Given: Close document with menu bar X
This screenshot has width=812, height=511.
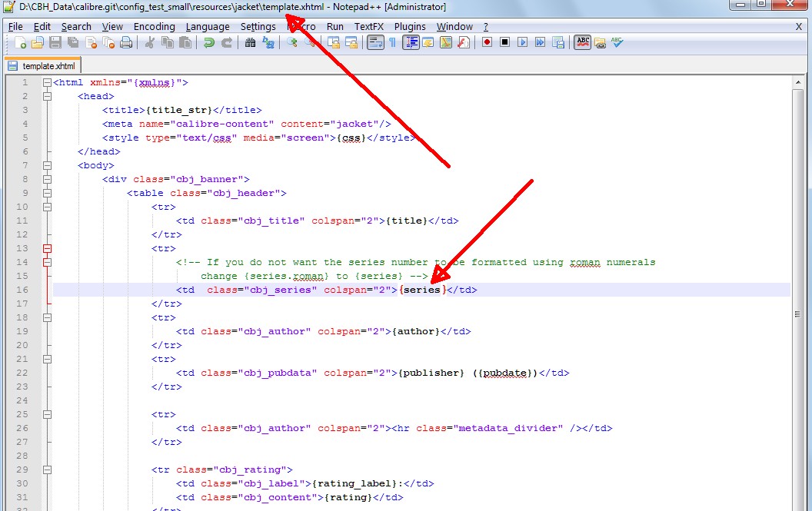Looking at the screenshot, I should tap(798, 26).
